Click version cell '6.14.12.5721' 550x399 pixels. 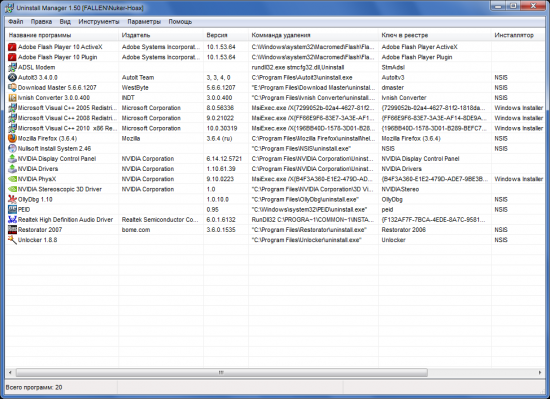click(x=224, y=159)
